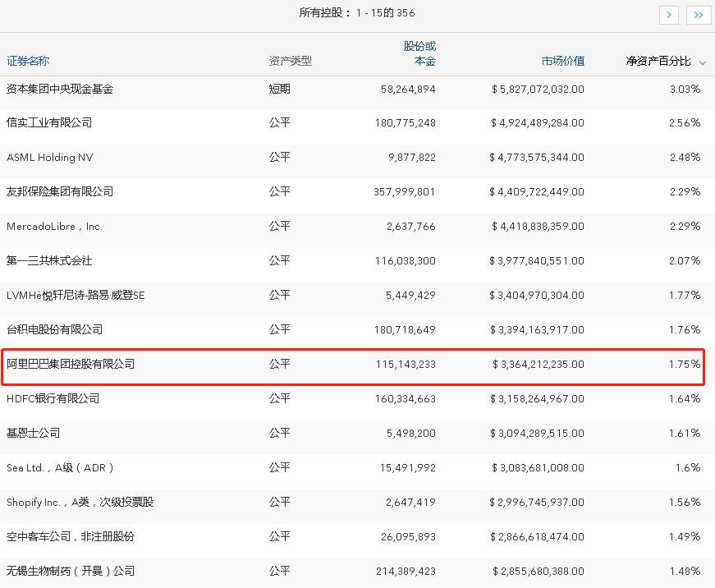Select 资本集团中央现金基金 row name
Screen dimensions: 715x588
(60, 89)
